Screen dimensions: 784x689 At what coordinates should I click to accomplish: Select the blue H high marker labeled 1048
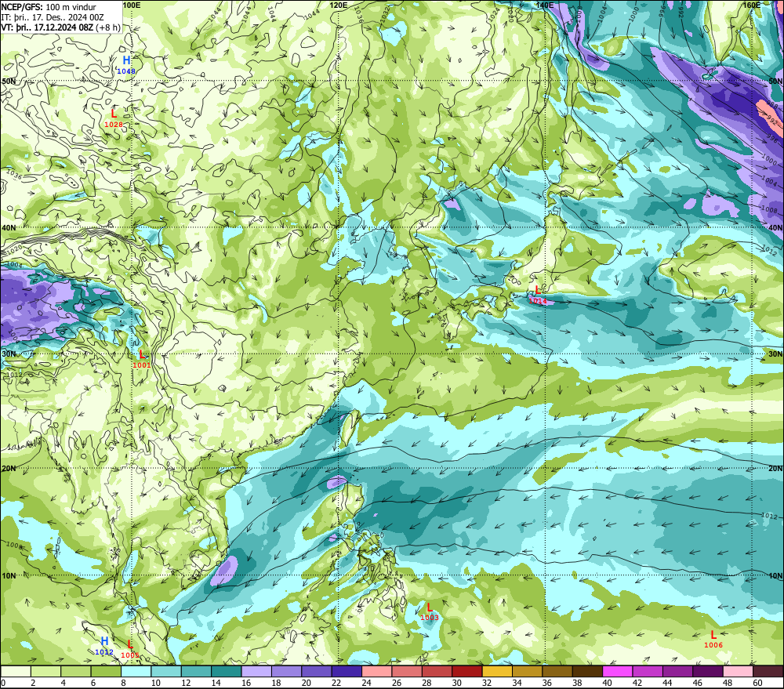[126, 60]
